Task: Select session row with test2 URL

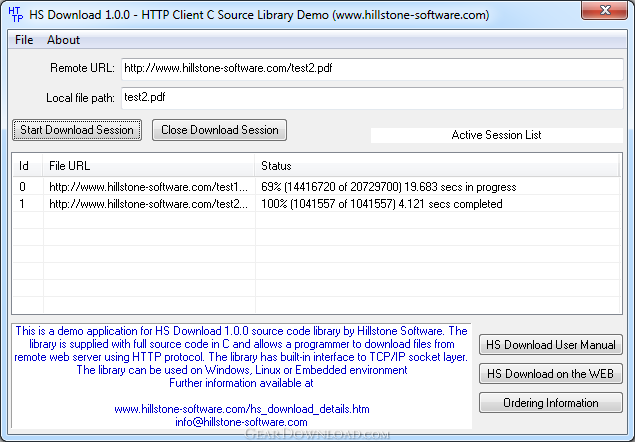Action: tap(317, 204)
